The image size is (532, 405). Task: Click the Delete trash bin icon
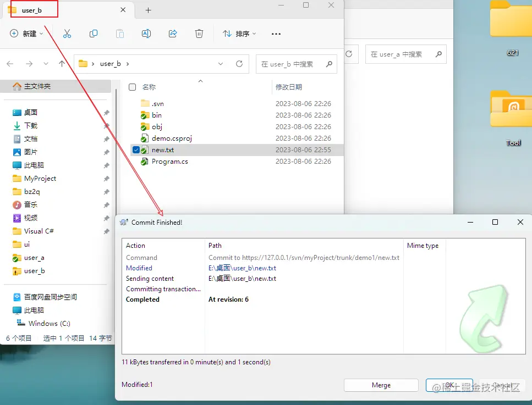199,34
